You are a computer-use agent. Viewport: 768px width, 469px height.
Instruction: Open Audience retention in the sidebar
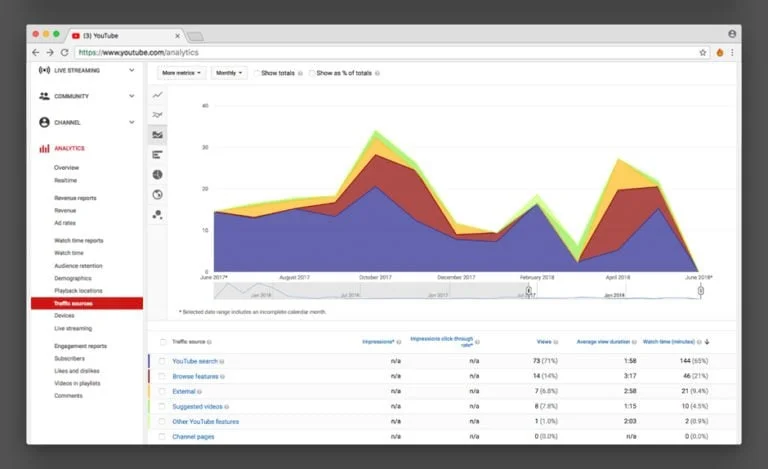(78, 266)
